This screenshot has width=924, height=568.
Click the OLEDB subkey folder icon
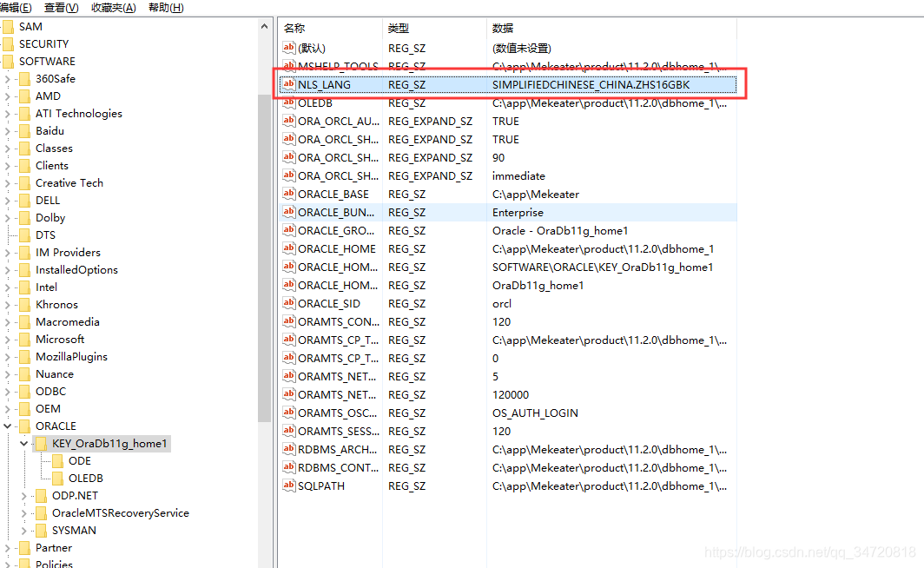tap(57, 479)
